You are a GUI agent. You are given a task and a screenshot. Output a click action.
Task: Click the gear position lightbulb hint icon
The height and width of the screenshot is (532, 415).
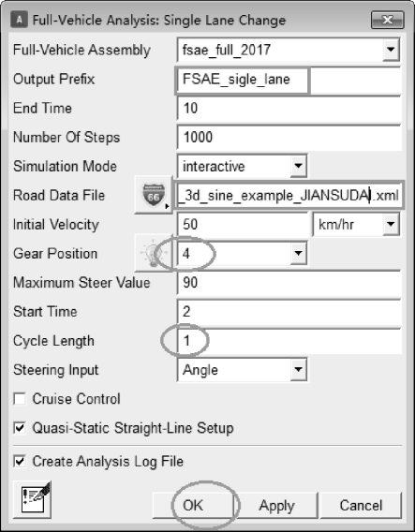click(x=152, y=253)
